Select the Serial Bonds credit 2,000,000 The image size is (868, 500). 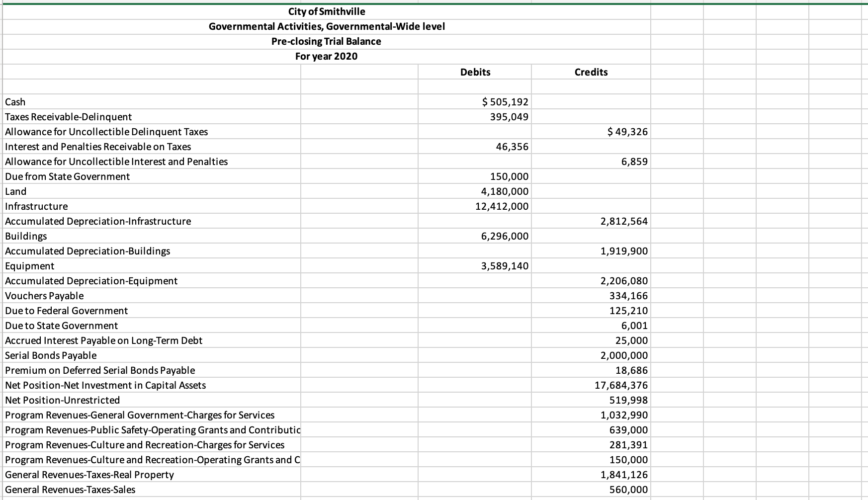pyautogui.click(x=624, y=355)
